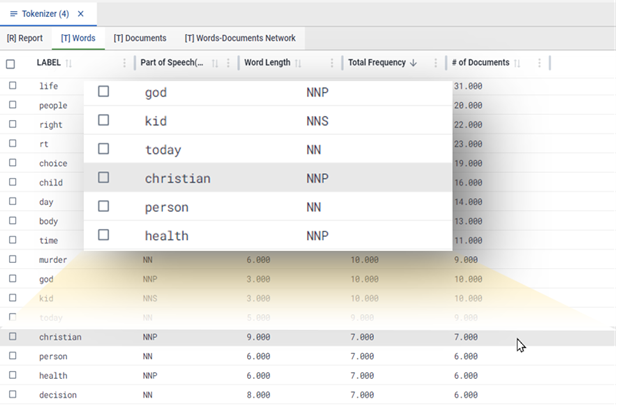Open the [T] Documents tab
The height and width of the screenshot is (406, 618).
click(140, 38)
